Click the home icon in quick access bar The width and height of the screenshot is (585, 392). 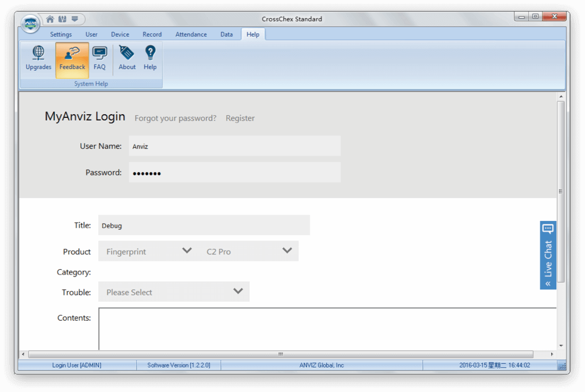[x=50, y=19]
